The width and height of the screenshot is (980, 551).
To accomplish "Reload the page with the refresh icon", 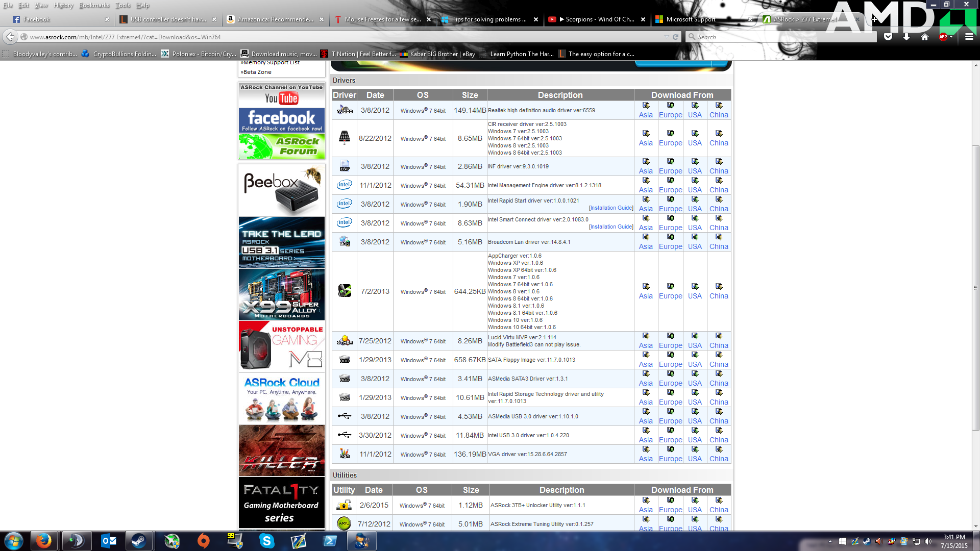I will [676, 37].
